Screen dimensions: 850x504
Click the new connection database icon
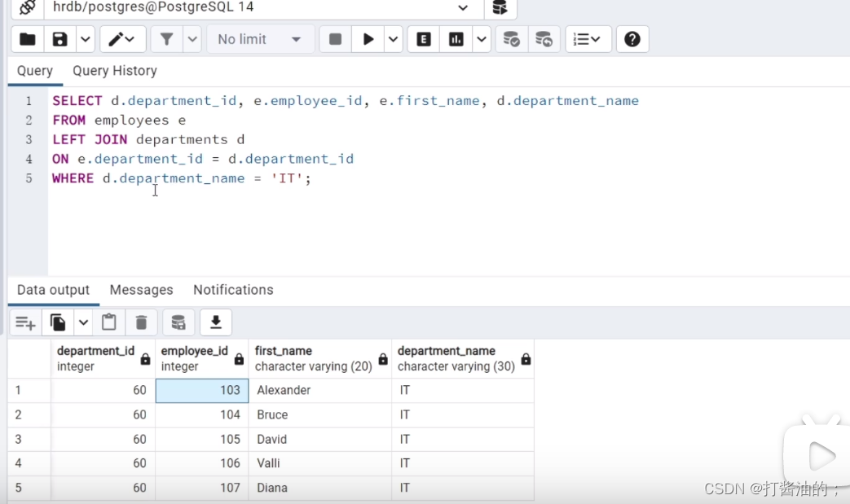(500, 7)
